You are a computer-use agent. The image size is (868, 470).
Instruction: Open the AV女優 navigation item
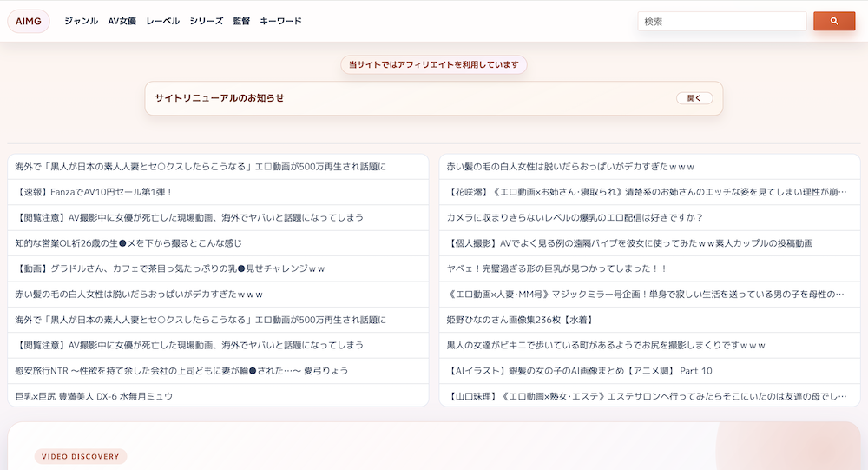(122, 21)
